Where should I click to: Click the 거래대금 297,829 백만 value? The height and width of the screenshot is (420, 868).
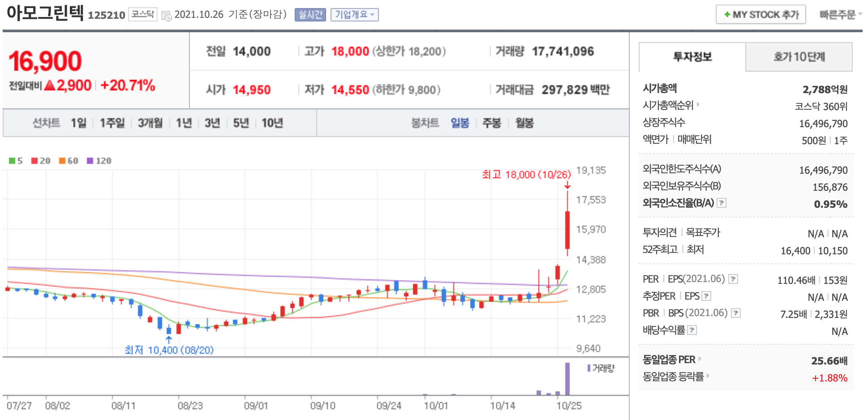click(x=576, y=90)
